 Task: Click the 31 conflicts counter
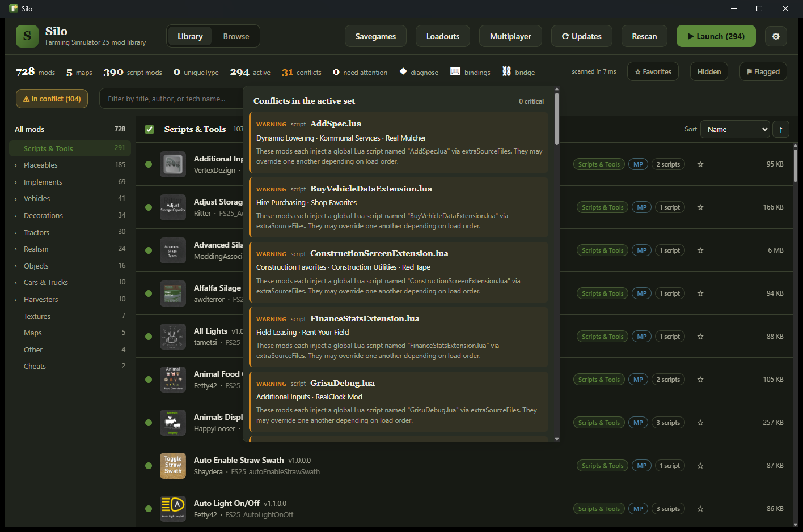coord(301,72)
